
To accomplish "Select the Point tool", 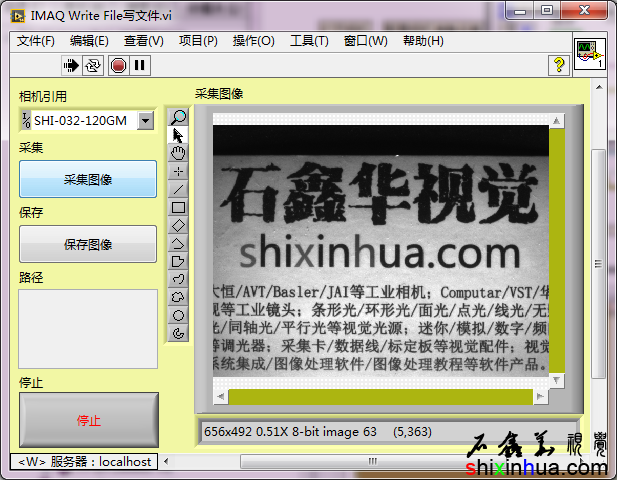I will (x=178, y=172).
